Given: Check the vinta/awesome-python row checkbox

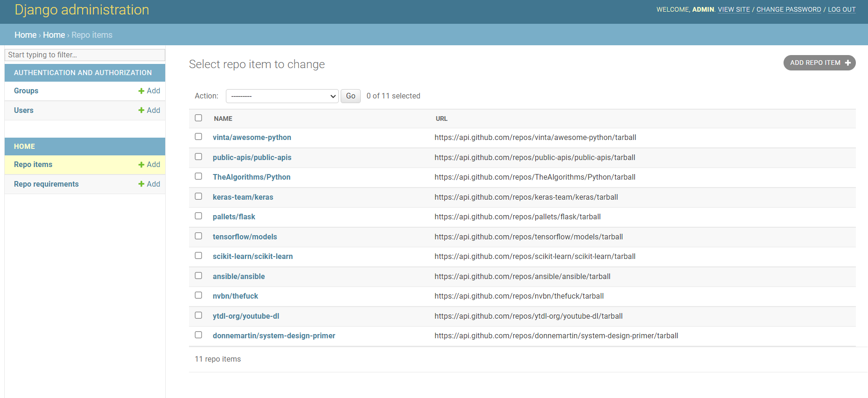Looking at the screenshot, I should coord(198,137).
